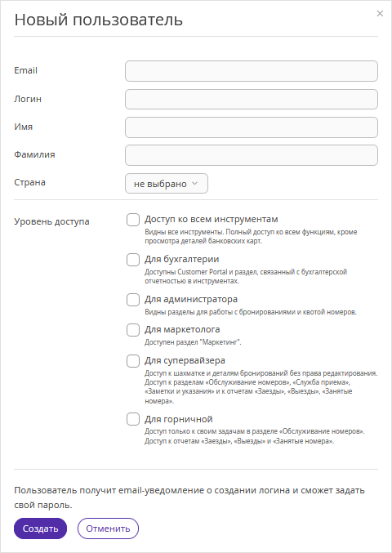392x553 pixels.
Task: Click the Отменить button
Action: (x=108, y=528)
